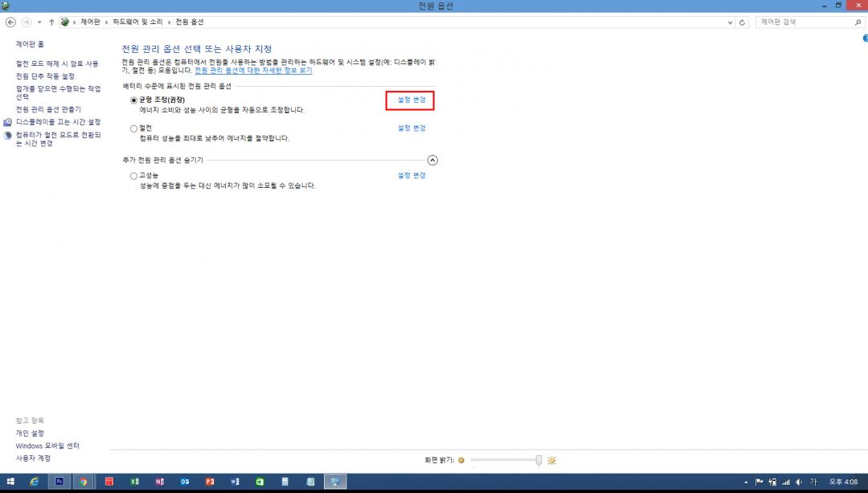Viewport: 868px width, 493px height.
Task: Open Internet Explorer from the taskbar
Action: tap(34, 482)
